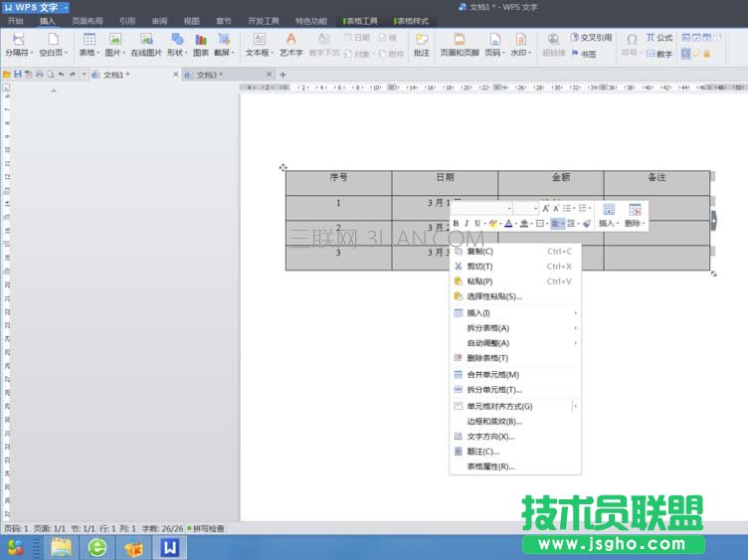
Task: Click the highlight pen in mini toolbar
Action: (x=493, y=223)
